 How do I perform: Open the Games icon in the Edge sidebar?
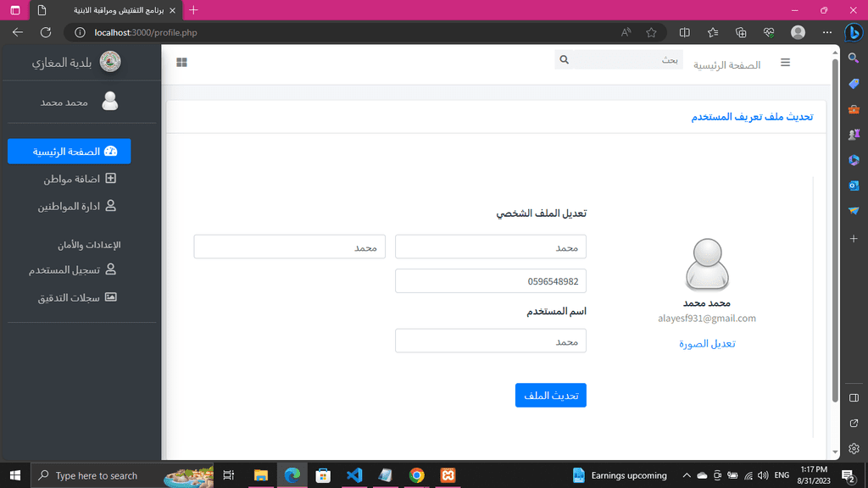[854, 135]
